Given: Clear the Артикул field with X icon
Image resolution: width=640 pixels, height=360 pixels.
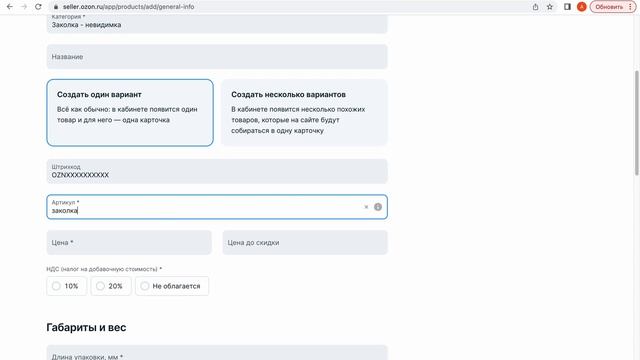Looking at the screenshot, I should coord(366,207).
